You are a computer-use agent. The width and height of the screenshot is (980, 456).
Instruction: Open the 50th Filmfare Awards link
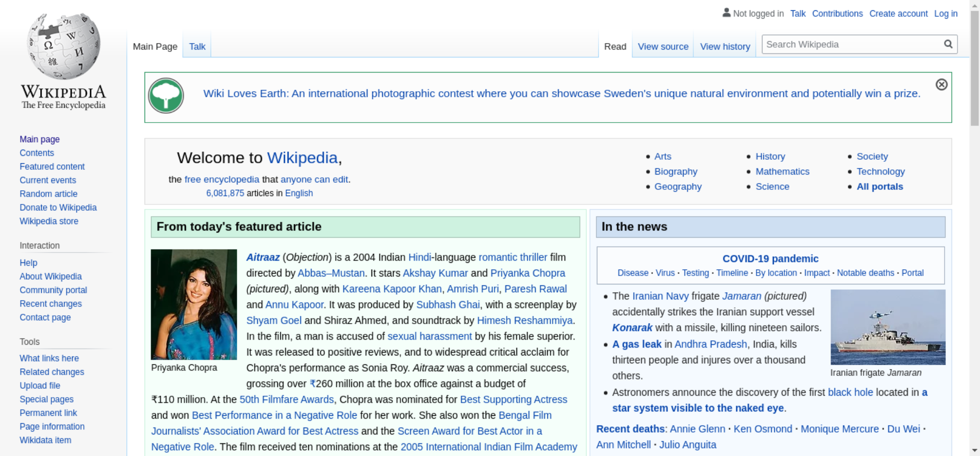point(286,400)
